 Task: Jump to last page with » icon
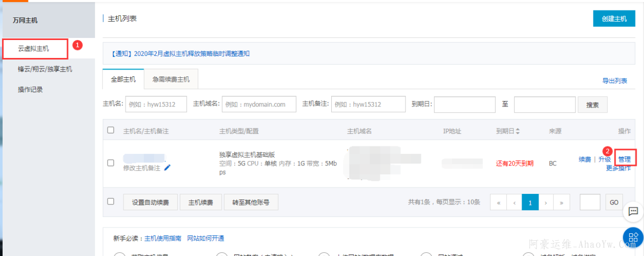(562, 202)
